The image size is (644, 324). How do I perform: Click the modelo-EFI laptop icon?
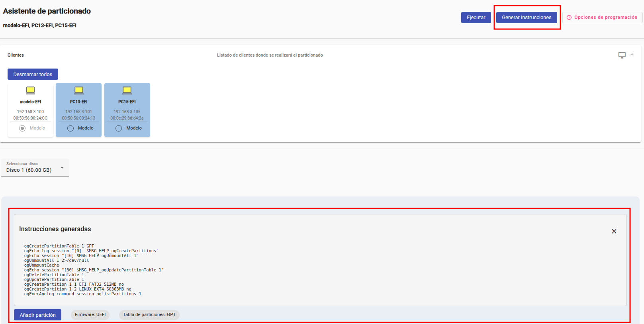pos(30,90)
